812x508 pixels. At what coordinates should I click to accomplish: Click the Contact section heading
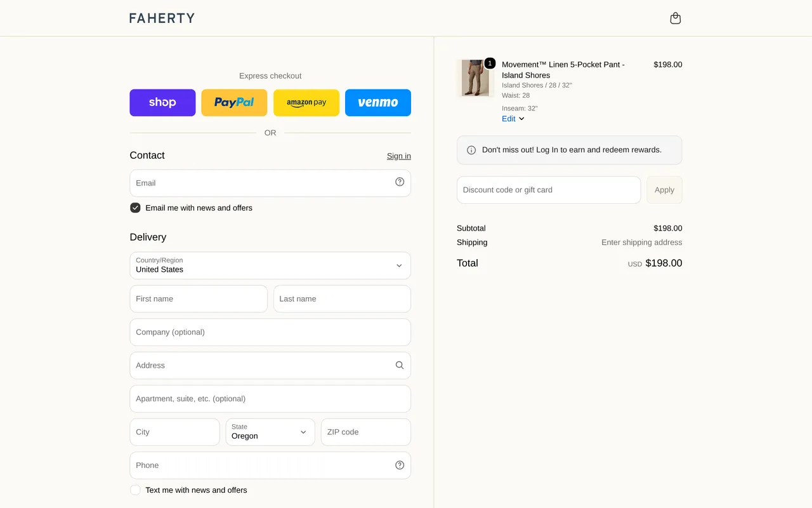(147, 156)
